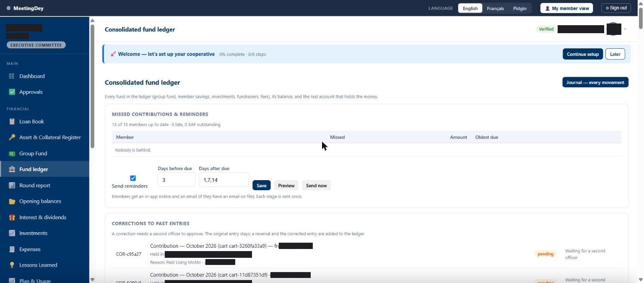Switch language to English
The height and width of the screenshot is (283, 644).
[x=470, y=8]
